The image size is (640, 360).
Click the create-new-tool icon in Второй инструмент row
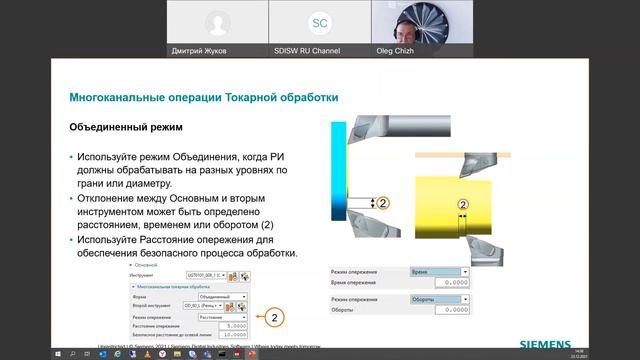230,306
